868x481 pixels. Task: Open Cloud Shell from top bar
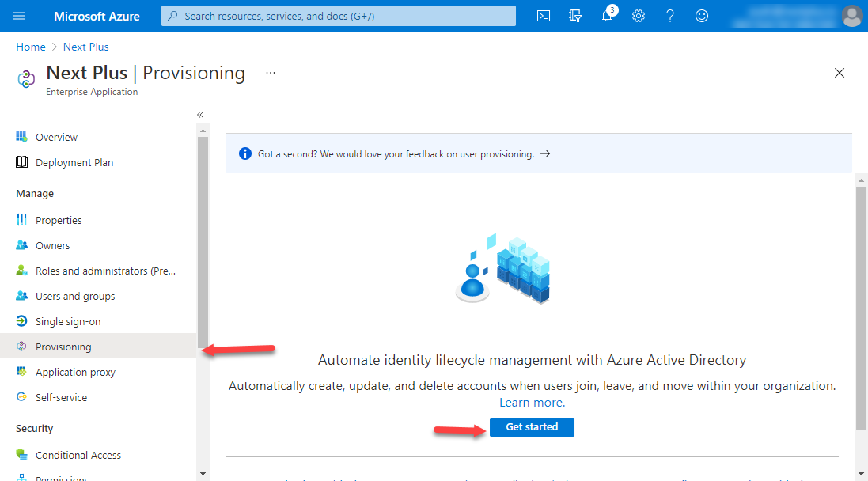(544, 16)
